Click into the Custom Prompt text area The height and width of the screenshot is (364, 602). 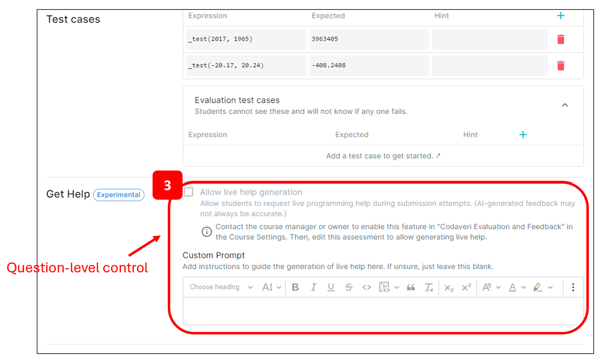(383, 311)
